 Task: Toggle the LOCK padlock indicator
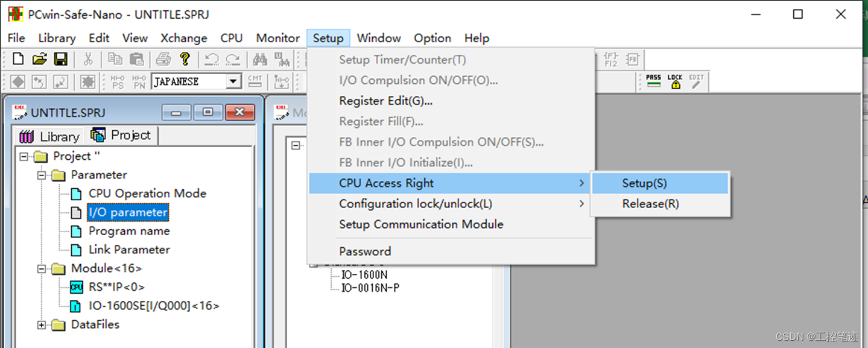pyautogui.click(x=675, y=81)
